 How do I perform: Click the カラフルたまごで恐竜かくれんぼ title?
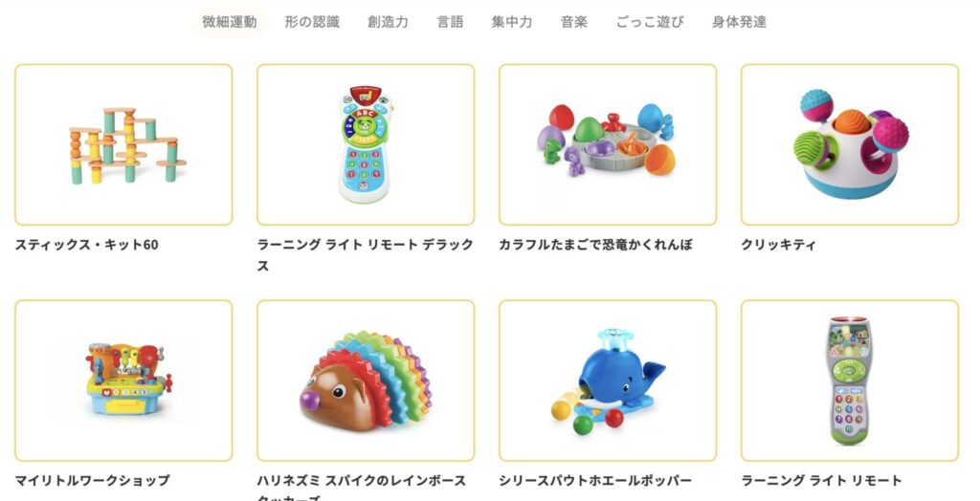[595, 245]
